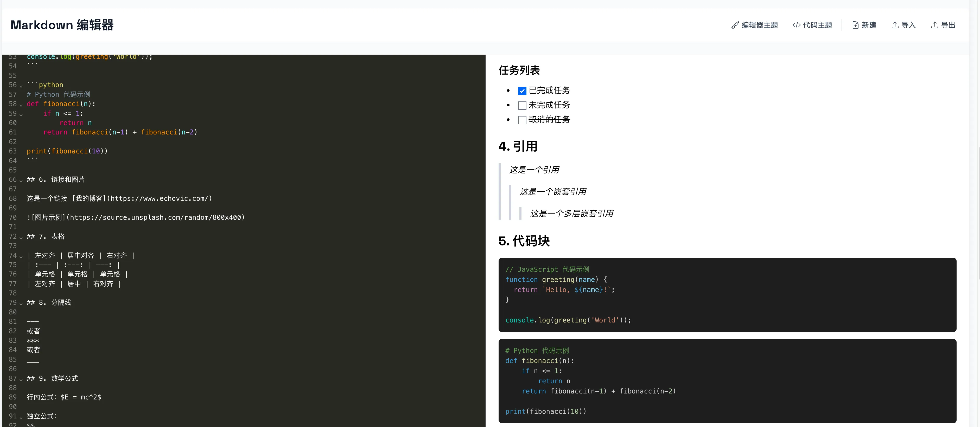The height and width of the screenshot is (427, 980).
Task: Collapse the fold arrow at line 58
Action: click(21, 105)
